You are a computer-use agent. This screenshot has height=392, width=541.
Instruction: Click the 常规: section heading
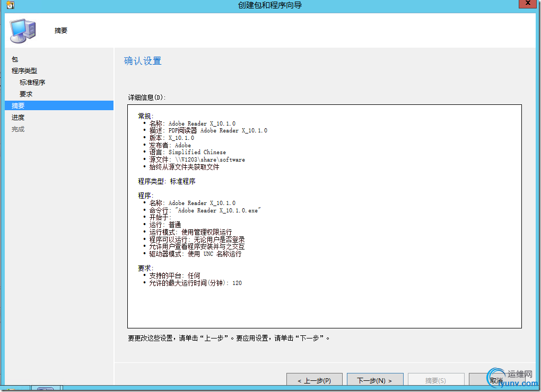146,116
